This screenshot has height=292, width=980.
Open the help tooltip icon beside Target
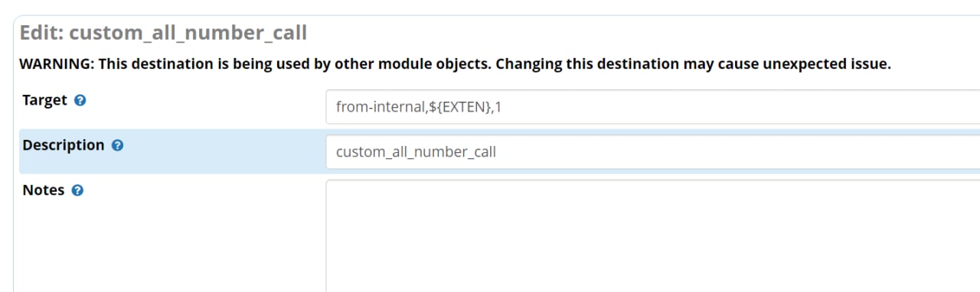coord(80,100)
